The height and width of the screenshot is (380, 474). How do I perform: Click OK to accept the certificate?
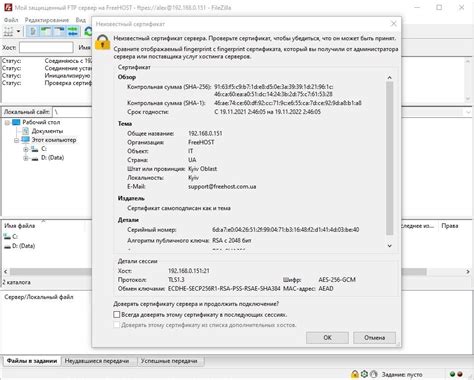327,338
